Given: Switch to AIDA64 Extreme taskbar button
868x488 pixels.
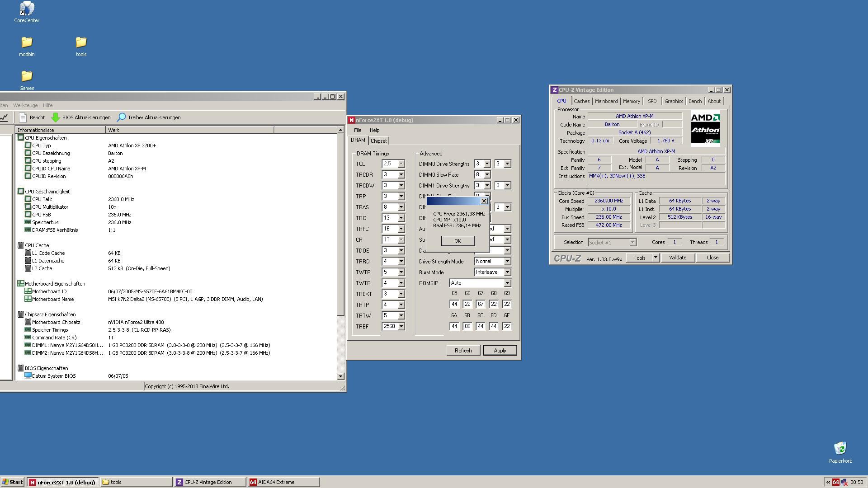Looking at the screenshot, I should [x=283, y=482].
